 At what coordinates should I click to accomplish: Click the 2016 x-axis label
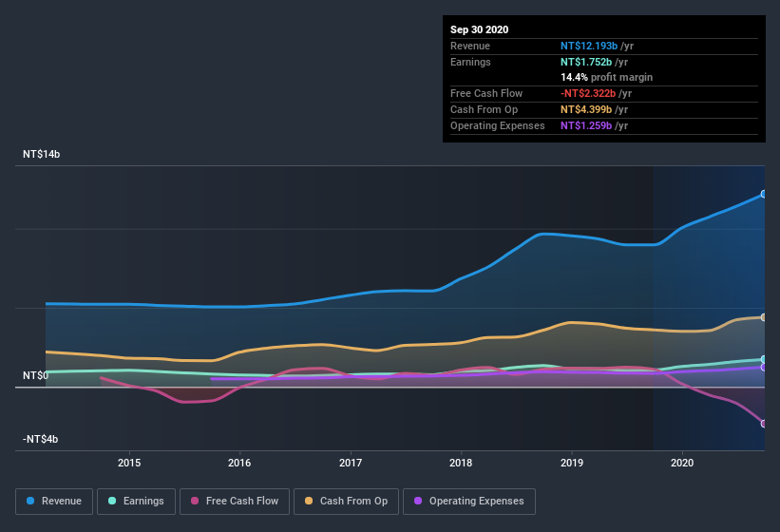pyautogui.click(x=239, y=463)
